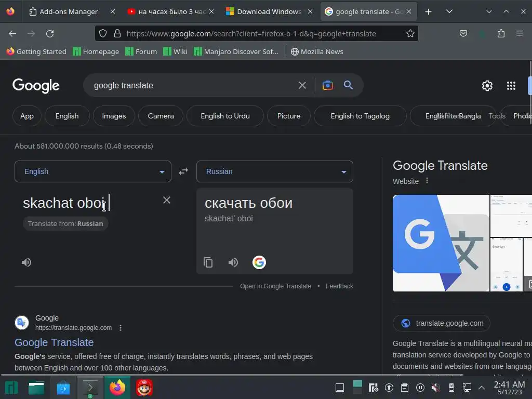Show hidden system tray icons
This screenshot has width=532, height=399.
(x=482, y=388)
